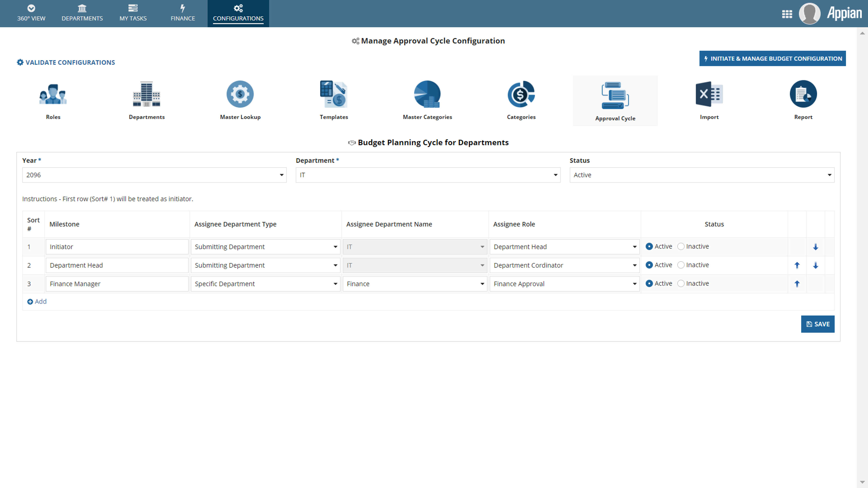This screenshot has height=488, width=868.
Task: Open the Master Lookup icon
Action: 240,94
